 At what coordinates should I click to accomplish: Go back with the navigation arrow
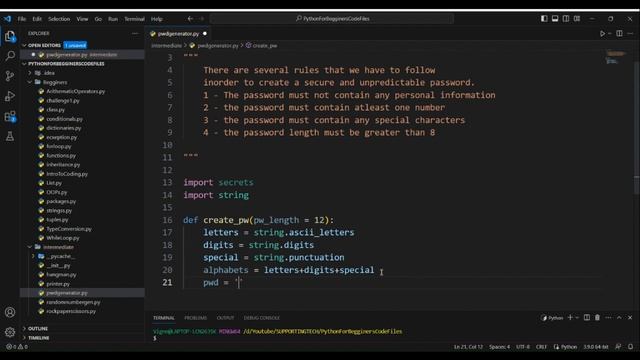(x=190, y=19)
